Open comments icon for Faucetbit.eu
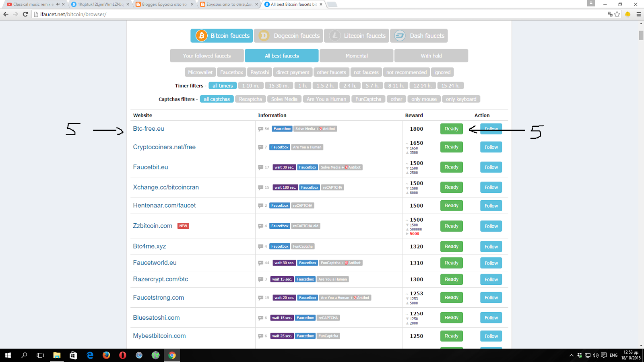Screen dimensions: 644x362 click(x=260, y=167)
